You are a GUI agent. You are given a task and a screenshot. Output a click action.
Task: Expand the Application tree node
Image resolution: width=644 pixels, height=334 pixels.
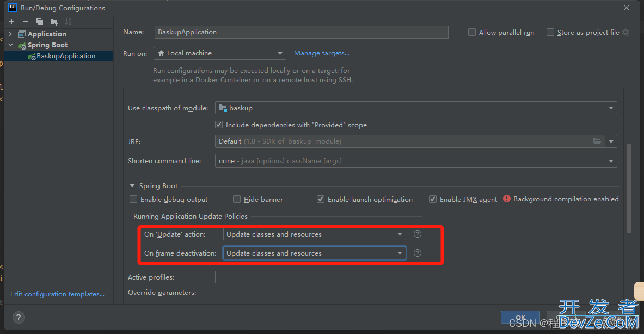(x=11, y=34)
